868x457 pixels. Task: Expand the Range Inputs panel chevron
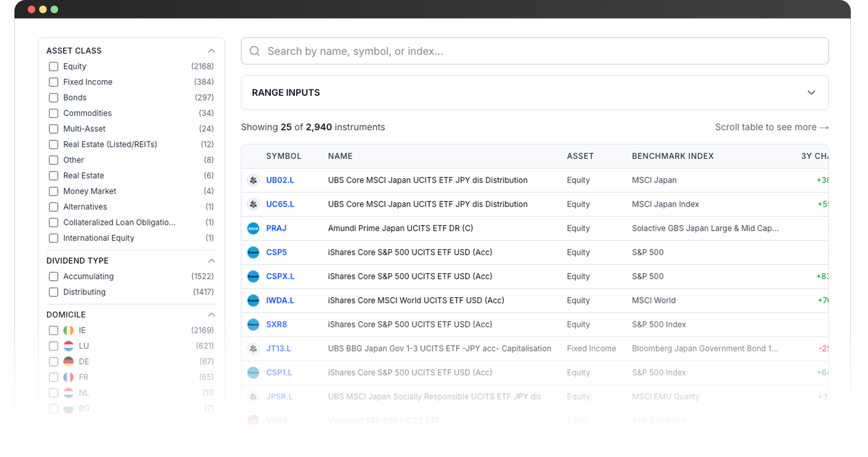coord(811,93)
